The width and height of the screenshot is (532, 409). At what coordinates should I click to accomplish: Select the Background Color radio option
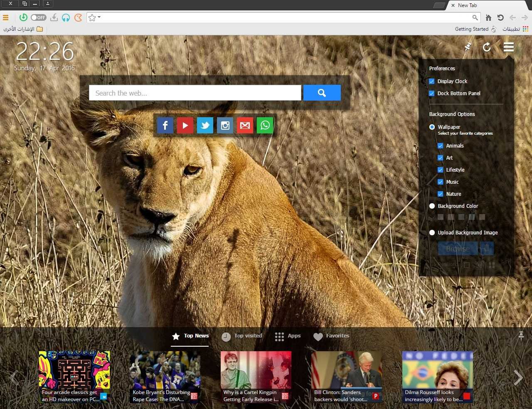tap(432, 206)
